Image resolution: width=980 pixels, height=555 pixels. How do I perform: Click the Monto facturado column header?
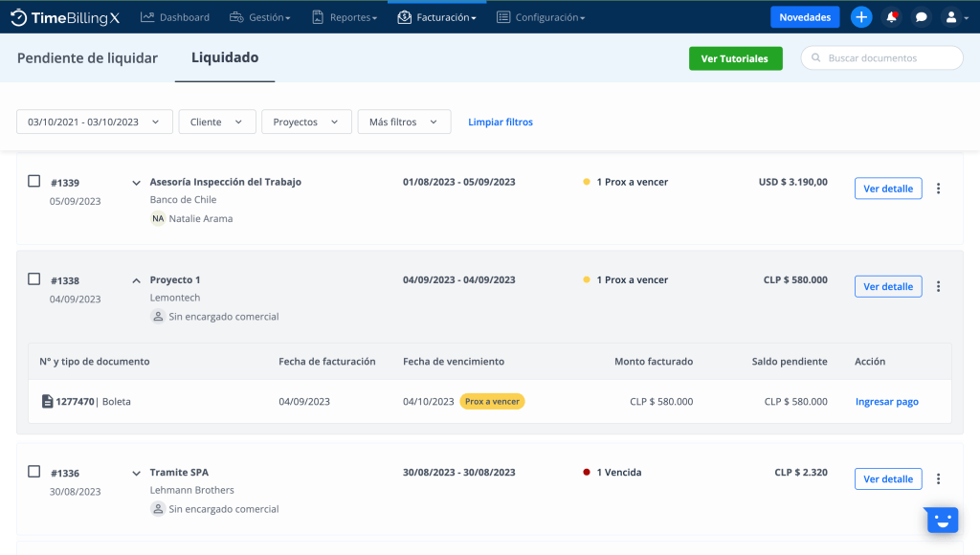pos(654,362)
